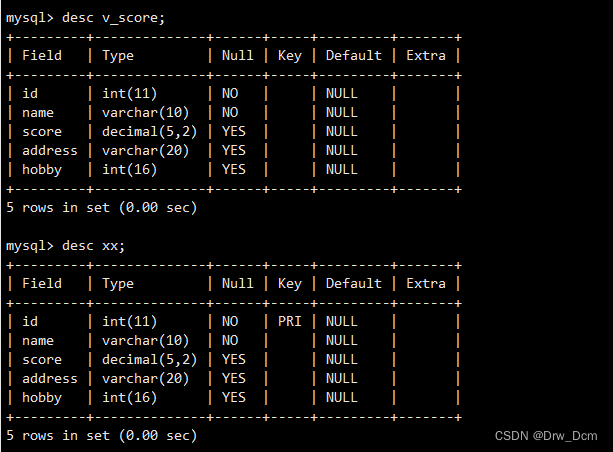Click the 'desc xx;' command text

tap(93, 246)
